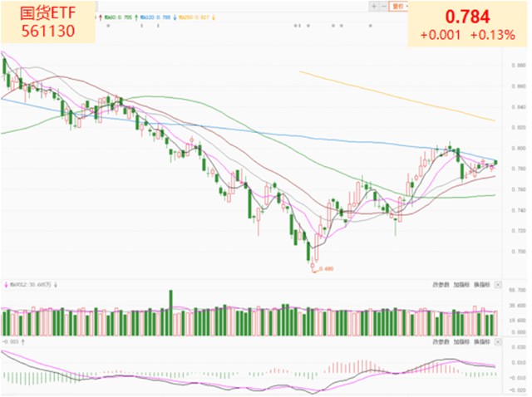Open the 复权 adjustment dropdown
532x397 pixels.
coord(399,6)
